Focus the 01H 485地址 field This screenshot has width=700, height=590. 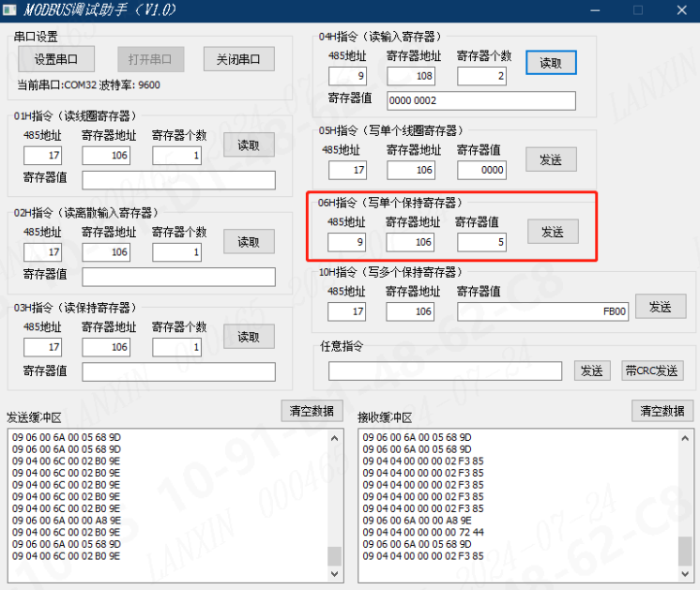tap(43, 156)
